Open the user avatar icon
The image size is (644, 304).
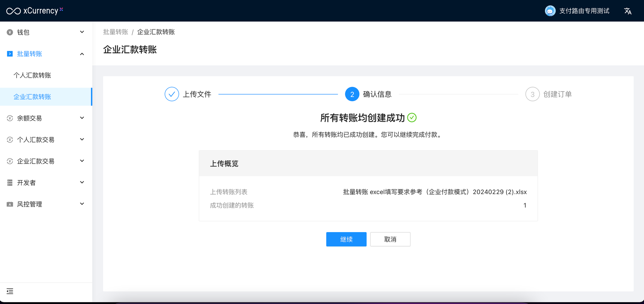pyautogui.click(x=550, y=11)
